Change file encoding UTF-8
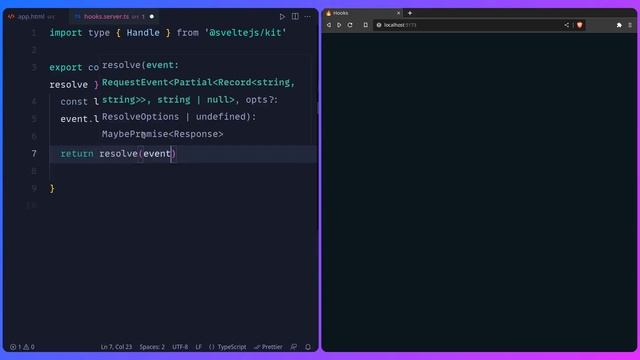This screenshot has width=640, height=360. [x=180, y=347]
